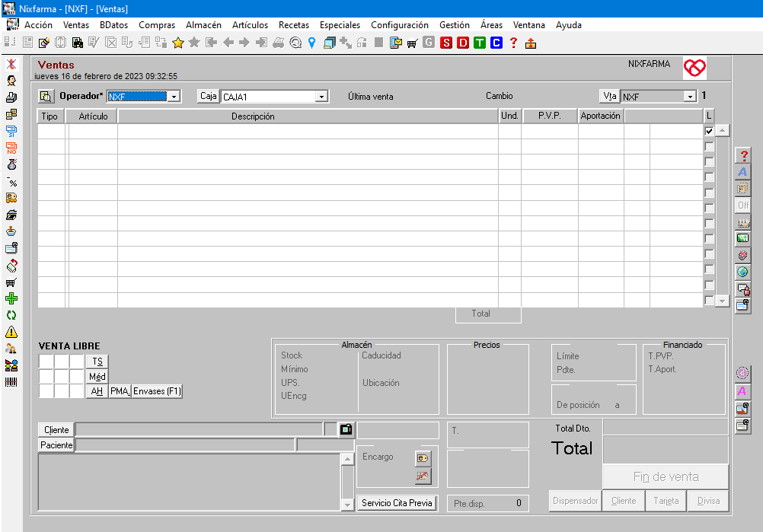The image size is (763, 532).
Task: Click the document search icon beside Operador
Action: pos(46,97)
